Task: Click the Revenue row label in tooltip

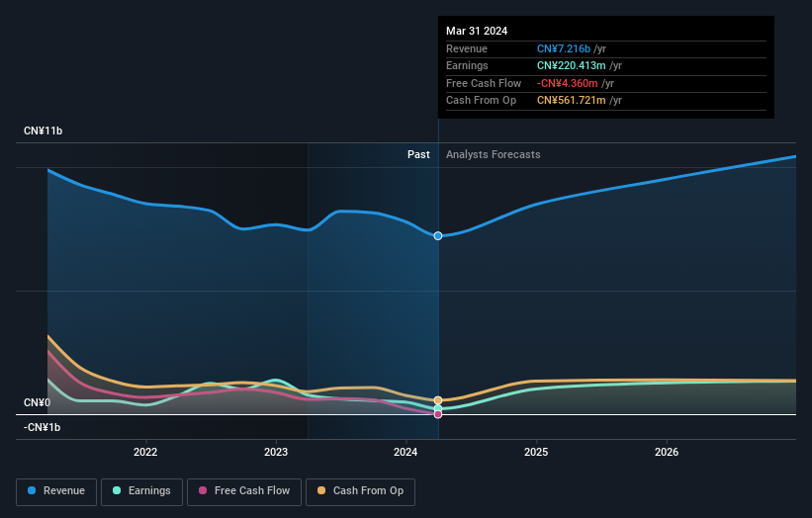Action: click(467, 48)
